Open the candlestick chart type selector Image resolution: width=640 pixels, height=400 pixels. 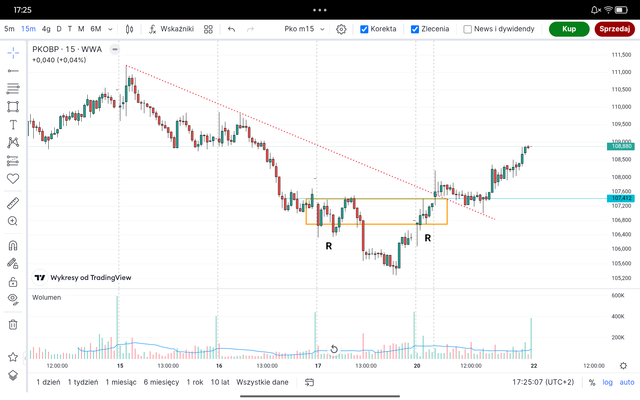[x=129, y=29]
